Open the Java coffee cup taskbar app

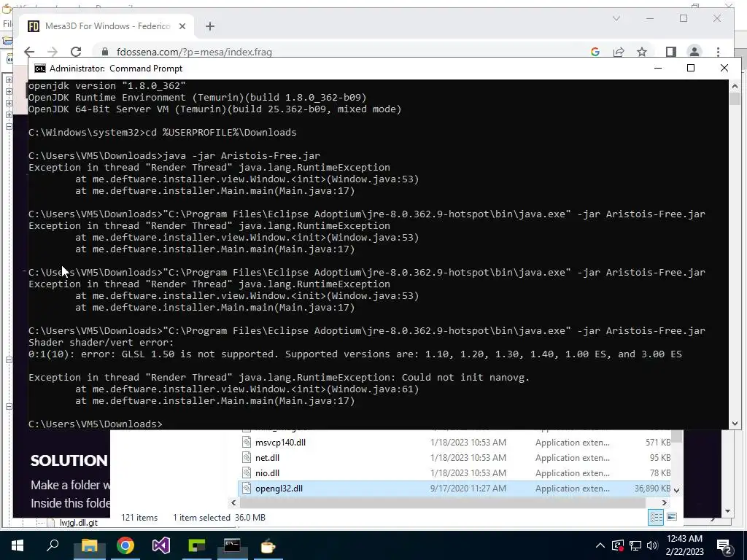pos(268,545)
